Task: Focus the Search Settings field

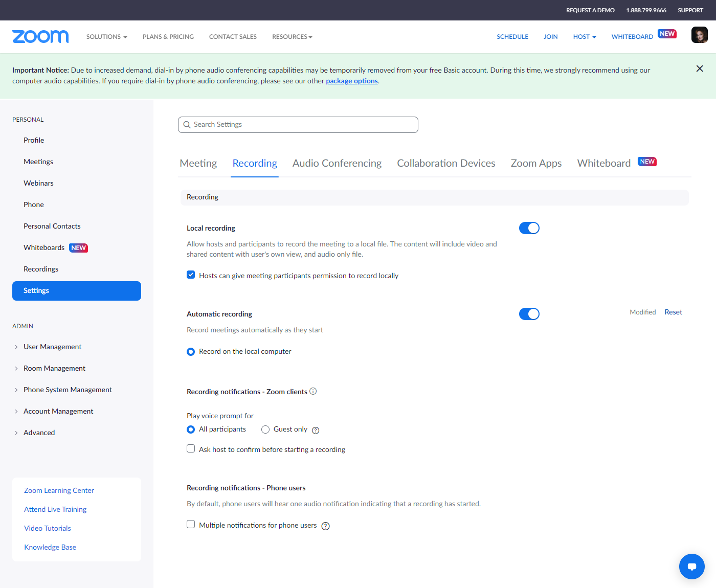Action: tap(298, 125)
